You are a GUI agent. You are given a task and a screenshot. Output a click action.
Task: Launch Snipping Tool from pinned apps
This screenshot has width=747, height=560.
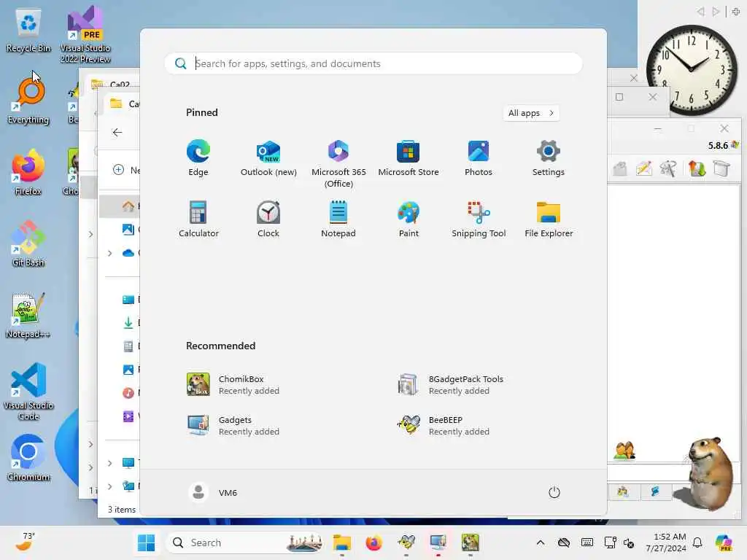coord(479,219)
